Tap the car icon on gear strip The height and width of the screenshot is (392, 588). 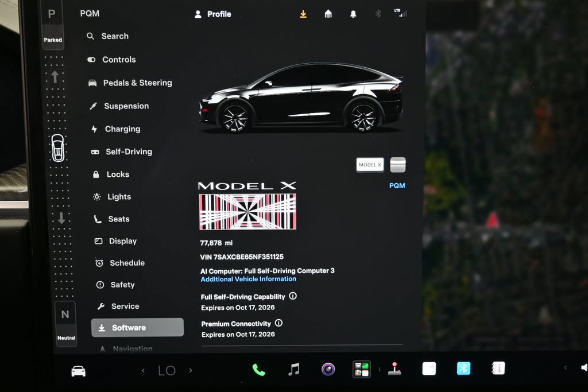pos(58,148)
